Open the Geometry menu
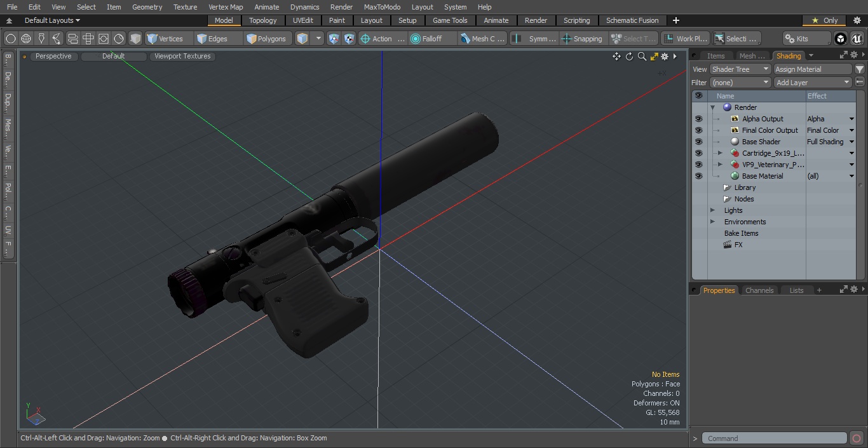Image resolution: width=868 pixels, height=448 pixels. pyautogui.click(x=147, y=7)
